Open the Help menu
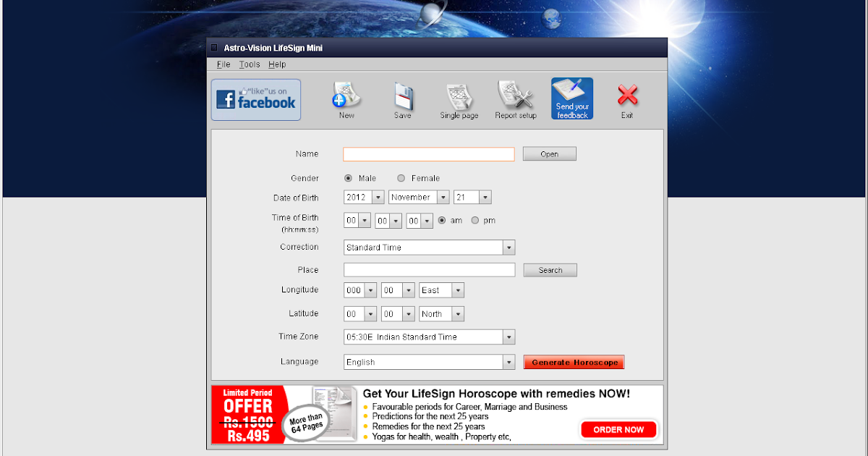This screenshot has height=456, width=868. pyautogui.click(x=277, y=64)
